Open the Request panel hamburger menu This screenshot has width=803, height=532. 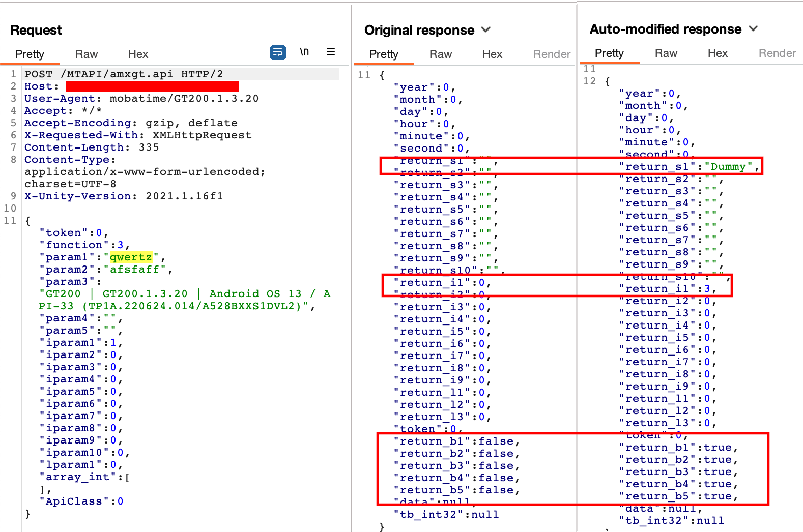coord(331,52)
